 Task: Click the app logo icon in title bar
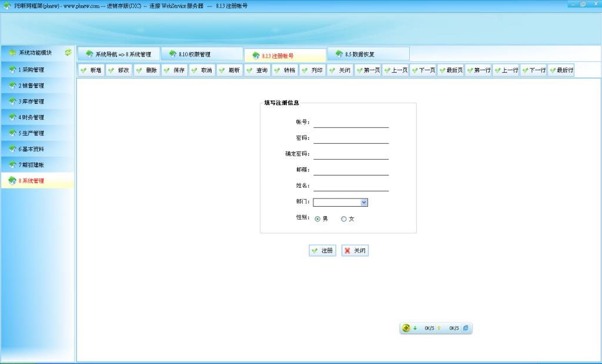pyautogui.click(x=7, y=6)
